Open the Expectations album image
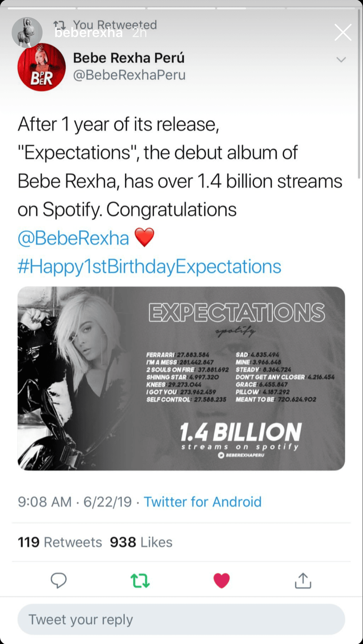Image resolution: width=363 pixels, height=644 pixels. pyautogui.click(x=181, y=378)
